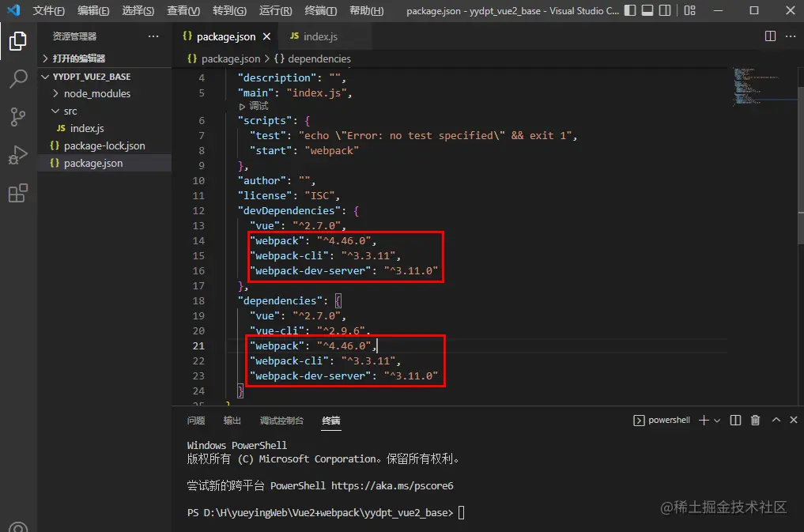Viewport: 804px width, 532px height.
Task: Switch to the 调试控制台 panel tab
Action: pyautogui.click(x=281, y=421)
